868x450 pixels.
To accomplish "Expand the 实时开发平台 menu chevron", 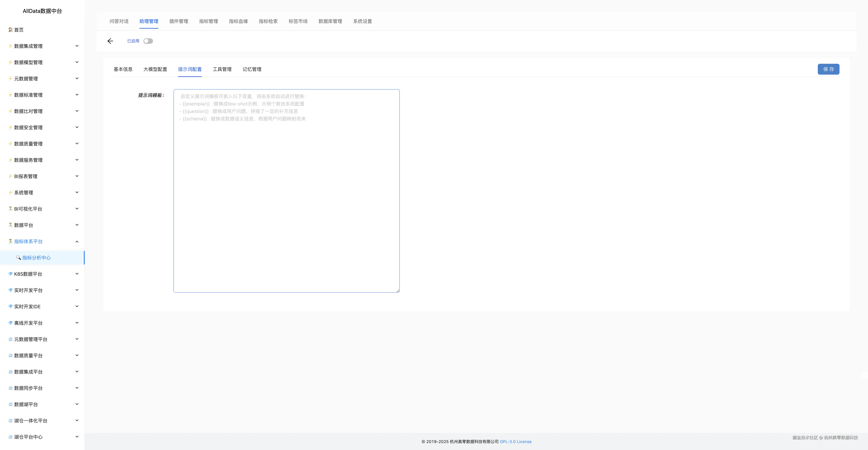I will (77, 290).
